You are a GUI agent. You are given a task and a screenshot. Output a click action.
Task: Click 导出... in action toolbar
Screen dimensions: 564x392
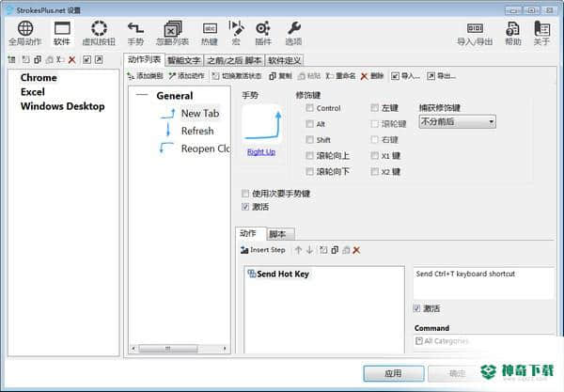point(442,76)
